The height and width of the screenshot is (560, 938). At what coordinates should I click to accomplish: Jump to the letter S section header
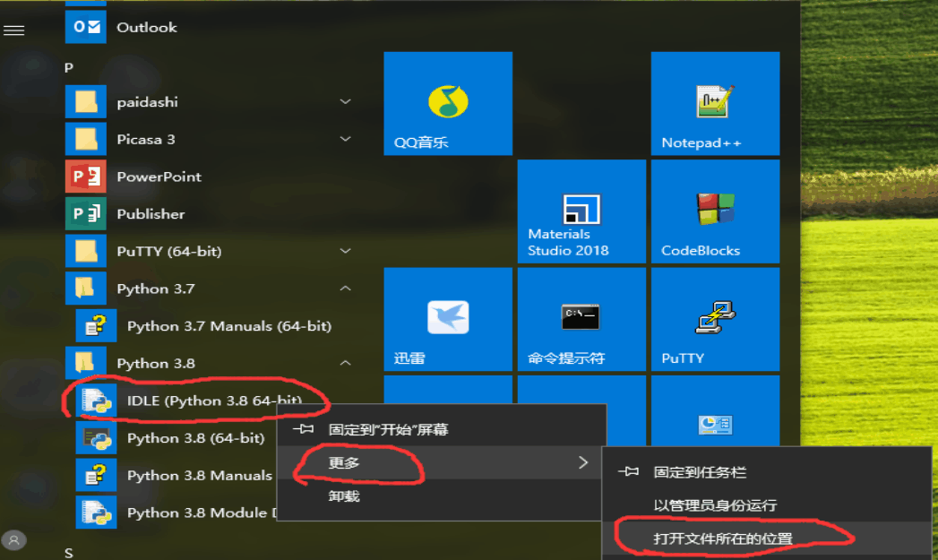tap(69, 553)
